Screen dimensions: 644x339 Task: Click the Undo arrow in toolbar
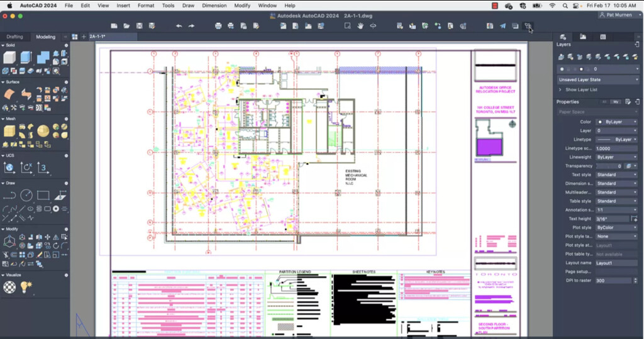click(179, 26)
